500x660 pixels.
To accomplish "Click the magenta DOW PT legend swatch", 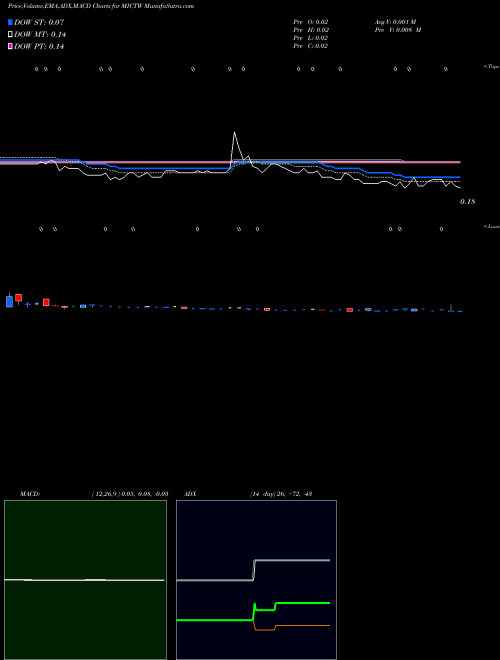I will [x=10, y=46].
